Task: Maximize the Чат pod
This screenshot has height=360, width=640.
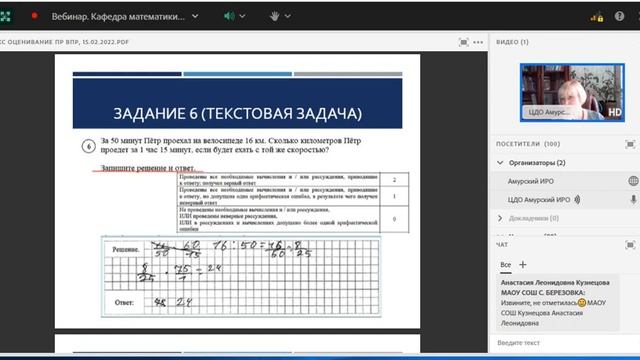Action: click(630, 245)
